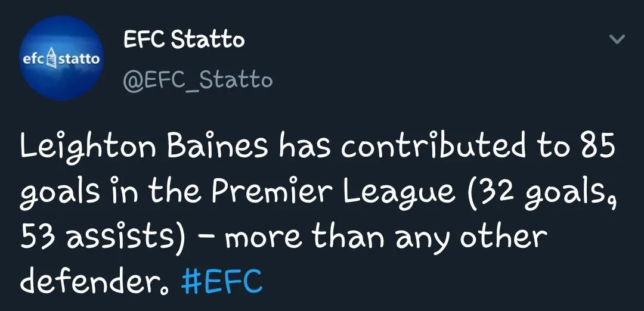644x311 pixels.
Task: Click the word "statto" in the avatar
Action: click(81, 59)
